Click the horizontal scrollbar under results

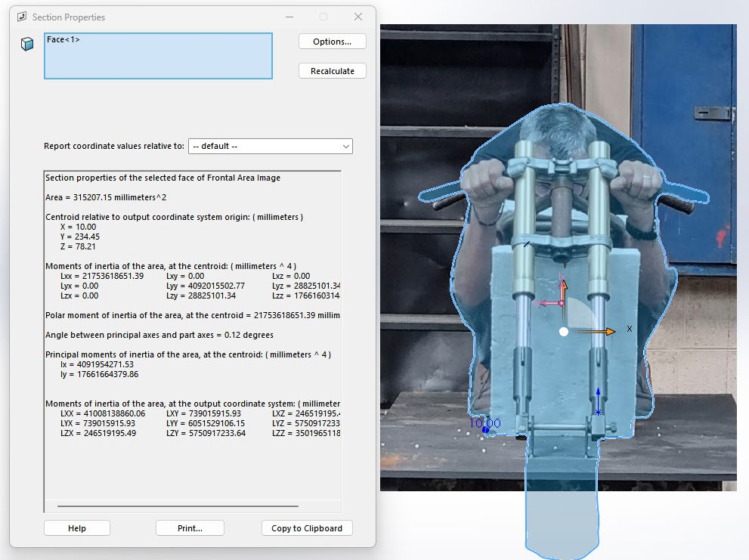coord(178,506)
